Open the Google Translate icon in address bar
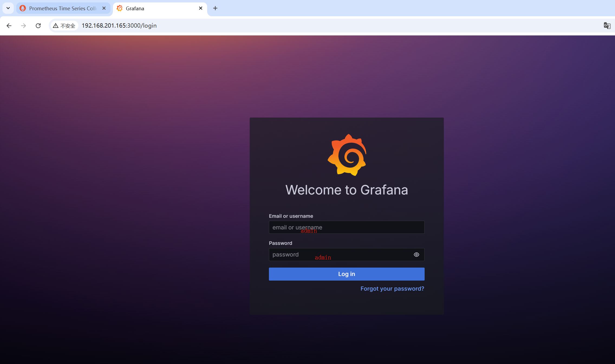The width and height of the screenshot is (615, 364). [607, 26]
